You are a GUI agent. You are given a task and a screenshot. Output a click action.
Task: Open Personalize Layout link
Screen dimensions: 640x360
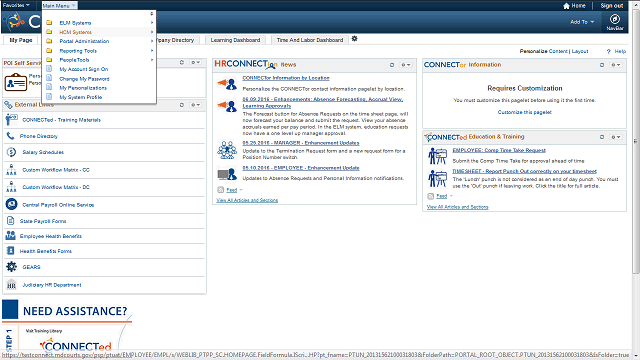click(580, 51)
